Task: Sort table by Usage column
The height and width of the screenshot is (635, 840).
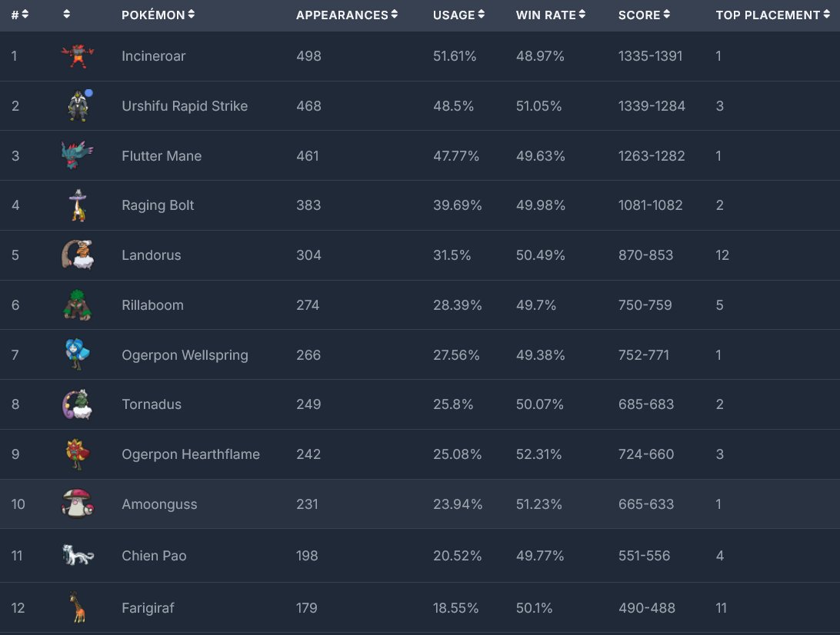Action: pyautogui.click(x=458, y=15)
